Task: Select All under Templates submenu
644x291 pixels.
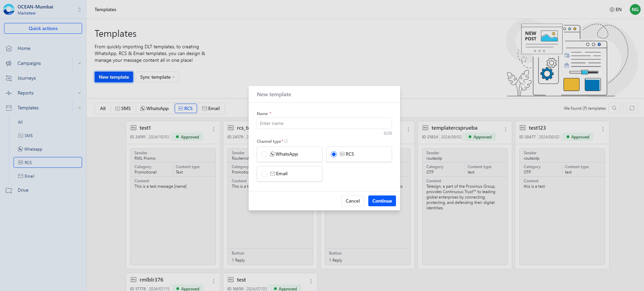Action: (x=20, y=122)
